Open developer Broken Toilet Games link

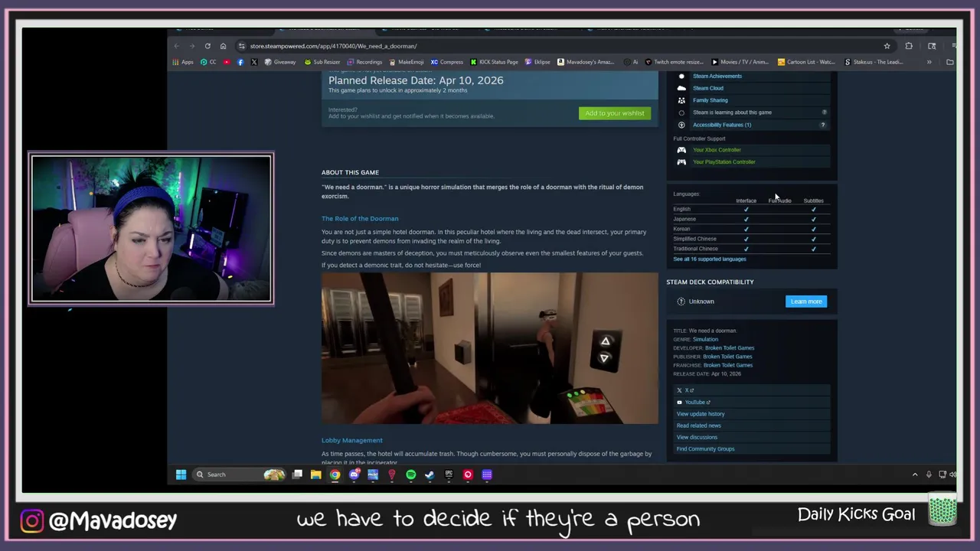pyautogui.click(x=730, y=348)
